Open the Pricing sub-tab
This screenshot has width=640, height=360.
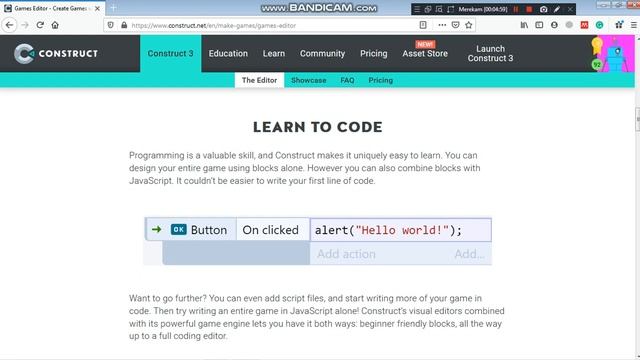pos(380,80)
